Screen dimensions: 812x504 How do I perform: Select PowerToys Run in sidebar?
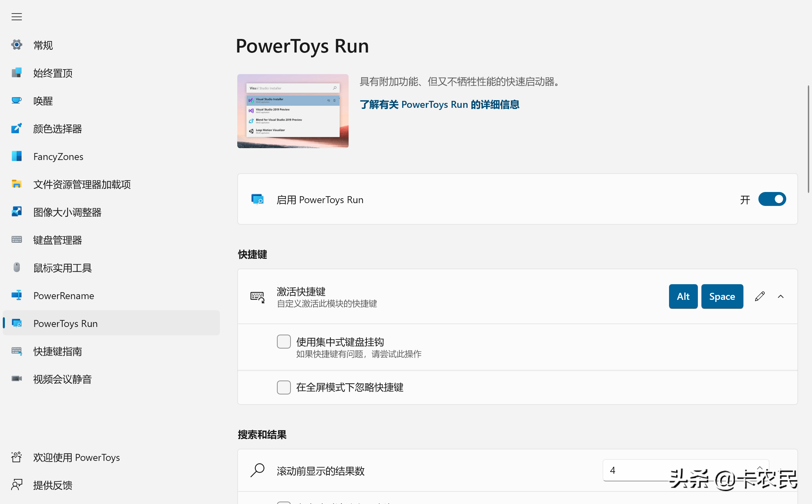point(111,323)
